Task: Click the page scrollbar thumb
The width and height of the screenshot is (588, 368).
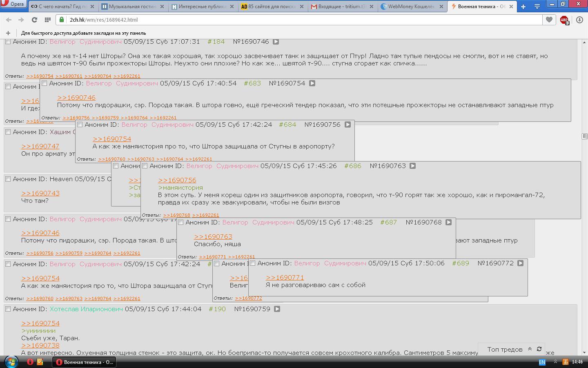Action: click(584, 136)
